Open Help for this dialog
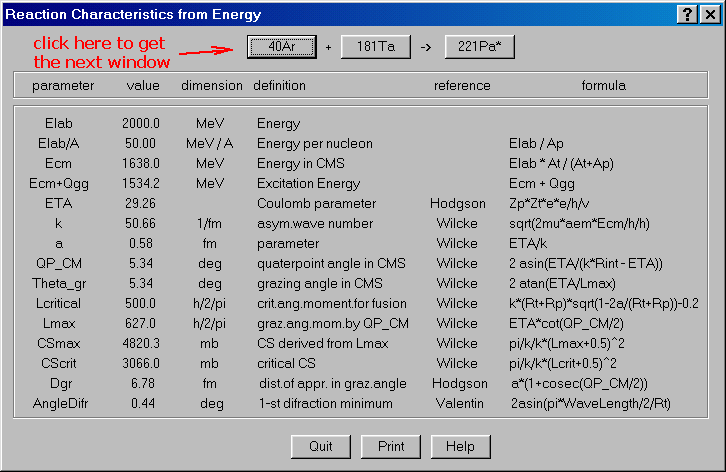Screen dimensions: 726x472 [x=460, y=446]
